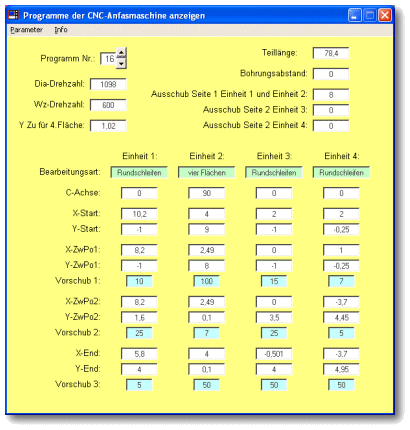This screenshot has height=430, width=410.
Task: Click the Dia-Drehzahl field showing 1098
Action: 108,84
